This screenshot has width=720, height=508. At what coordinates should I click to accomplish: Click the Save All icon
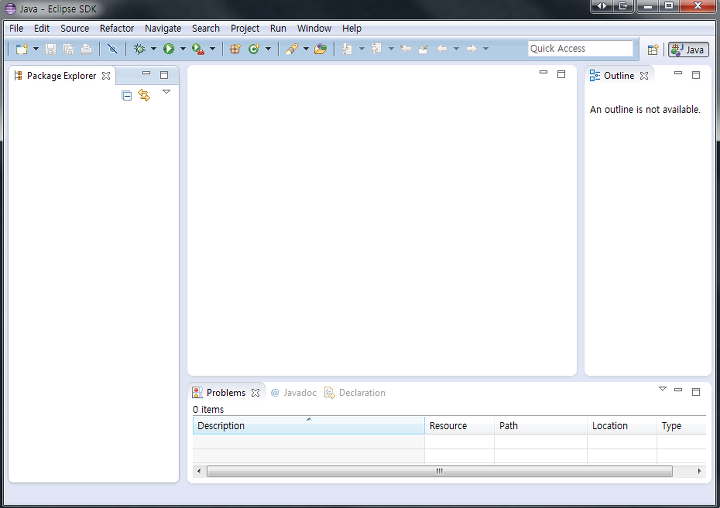(x=68, y=49)
